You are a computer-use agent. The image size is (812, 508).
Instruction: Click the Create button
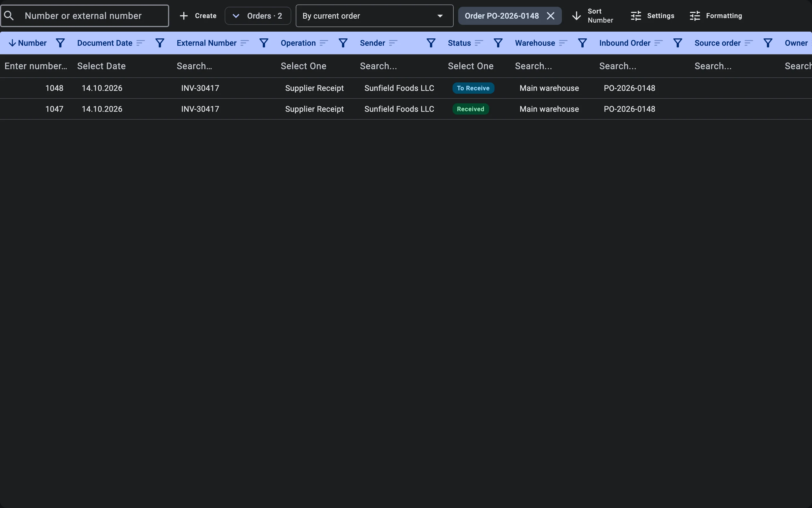[x=198, y=16]
